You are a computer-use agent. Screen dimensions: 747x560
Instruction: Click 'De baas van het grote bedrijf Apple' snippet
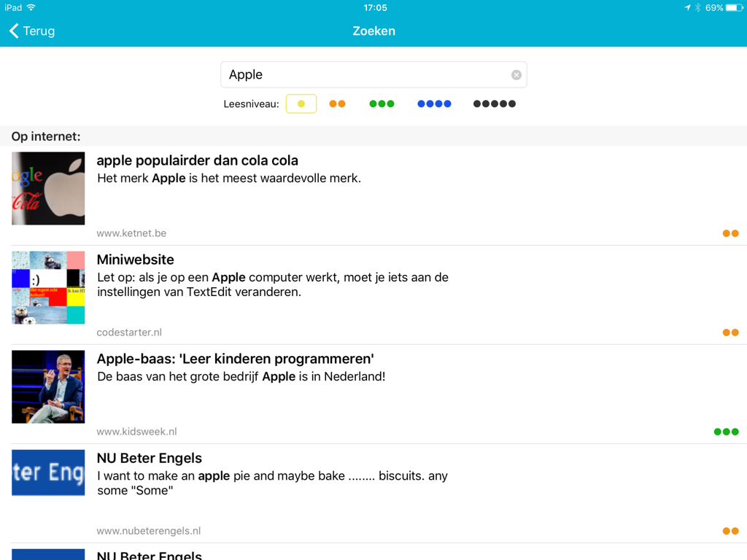point(241,377)
